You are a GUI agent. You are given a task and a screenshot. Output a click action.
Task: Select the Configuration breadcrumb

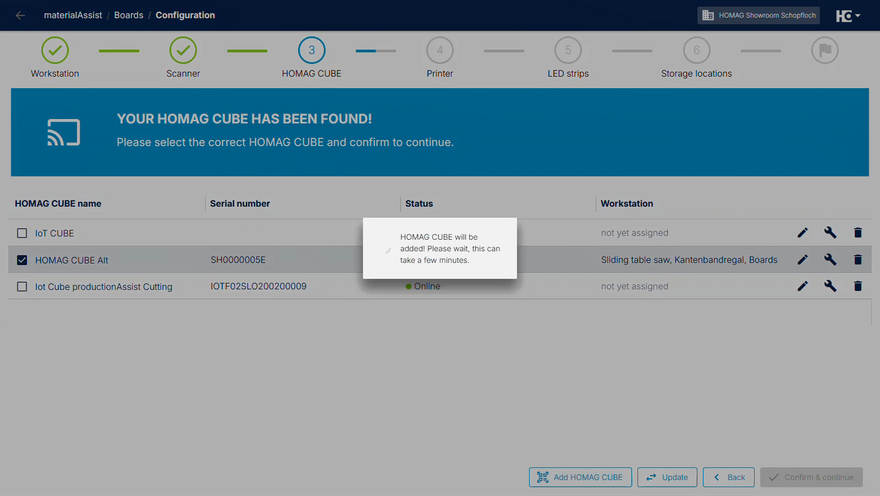point(185,15)
